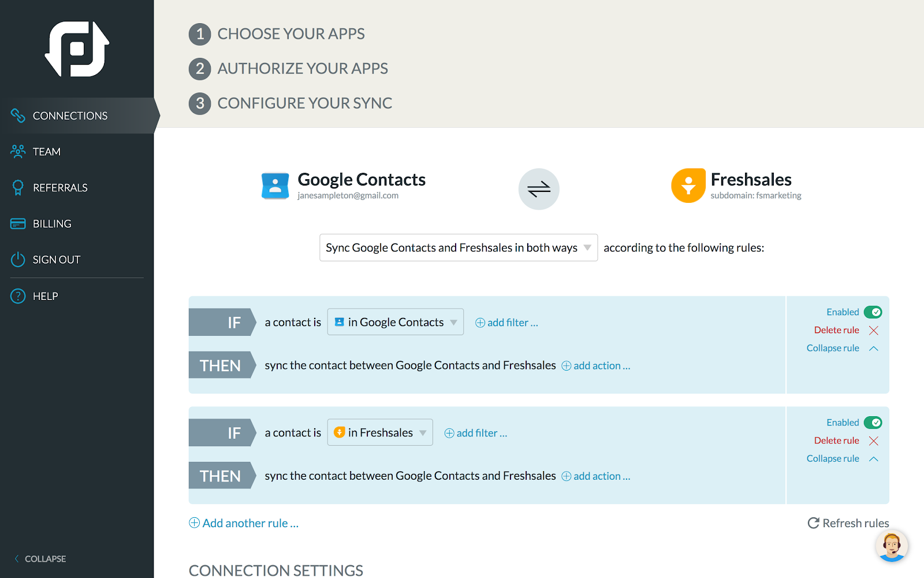Delete the first rule using the red X
This screenshot has width=924, height=578.
(874, 330)
